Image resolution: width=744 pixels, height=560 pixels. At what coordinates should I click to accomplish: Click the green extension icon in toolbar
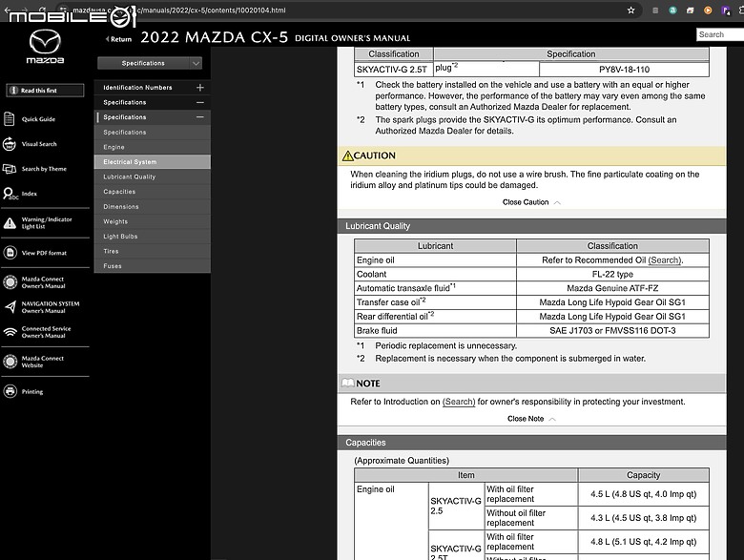672,10
